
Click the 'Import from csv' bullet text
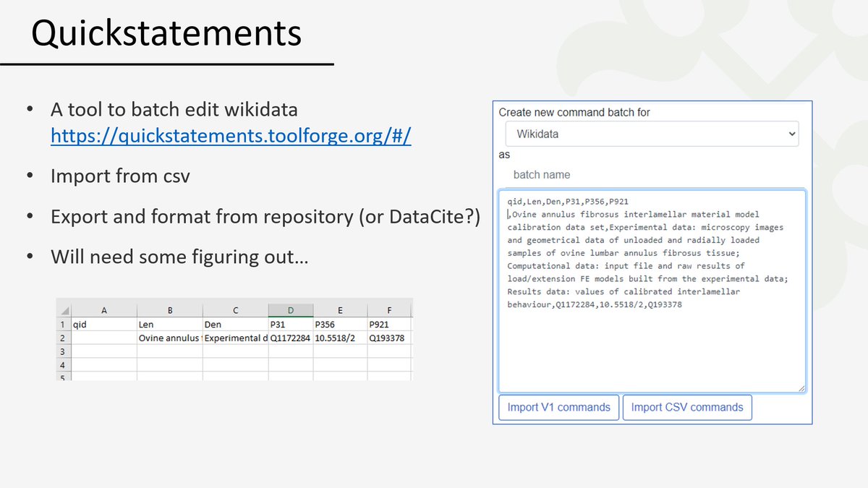pos(120,175)
